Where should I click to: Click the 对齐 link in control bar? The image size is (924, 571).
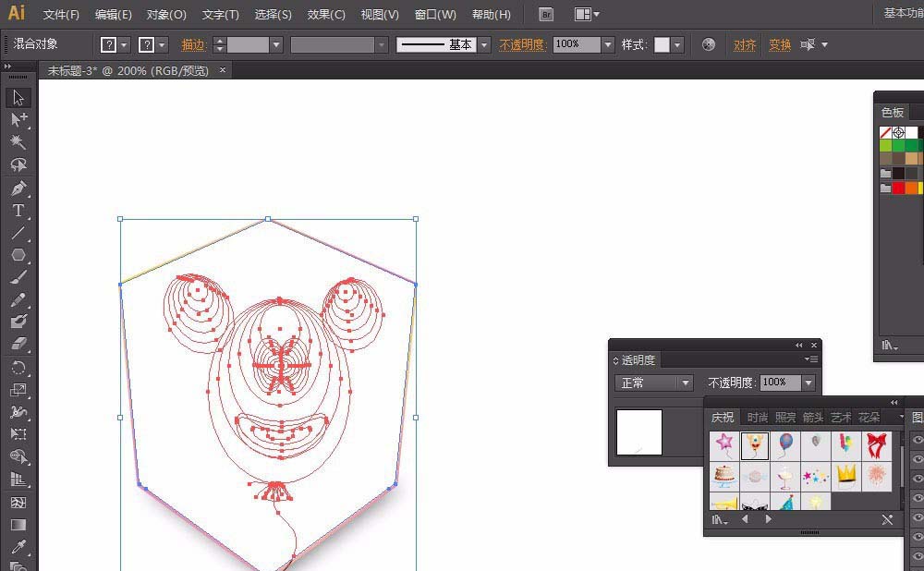coord(745,43)
